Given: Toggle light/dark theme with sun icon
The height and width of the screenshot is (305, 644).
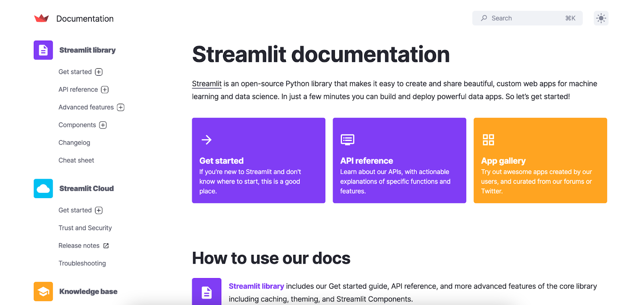Looking at the screenshot, I should [601, 18].
